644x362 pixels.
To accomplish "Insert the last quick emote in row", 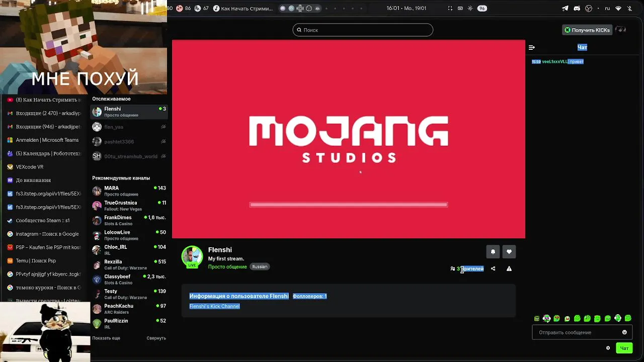I will [628, 318].
